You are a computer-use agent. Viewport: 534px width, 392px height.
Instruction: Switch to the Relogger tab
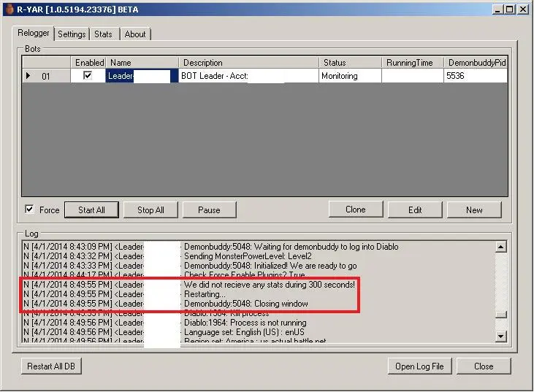pyautogui.click(x=34, y=33)
